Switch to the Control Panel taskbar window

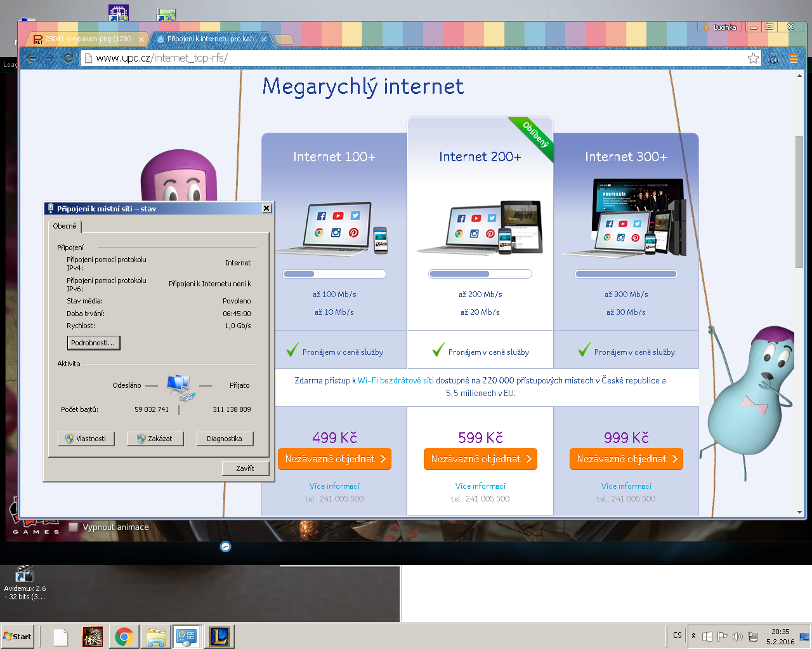tap(187, 637)
